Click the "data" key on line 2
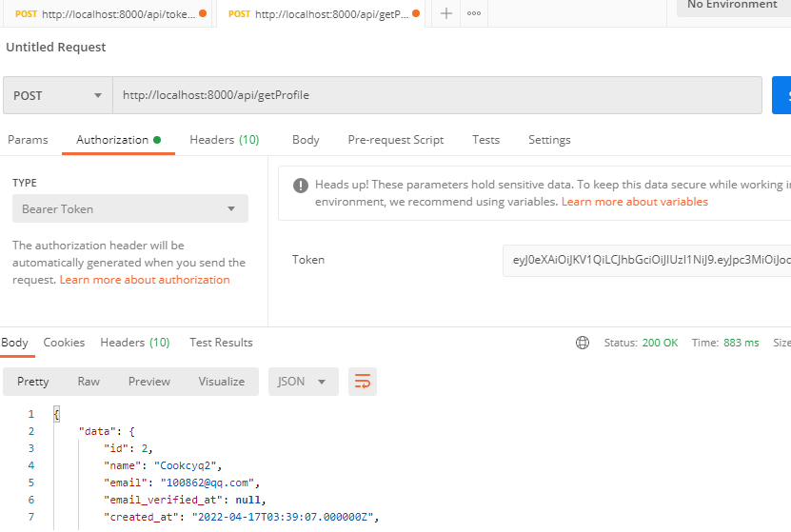The width and height of the screenshot is (791, 532). (97, 431)
